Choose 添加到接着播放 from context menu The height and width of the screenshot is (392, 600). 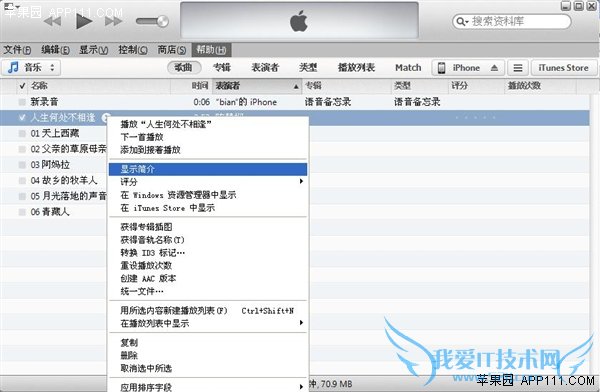pos(209,150)
